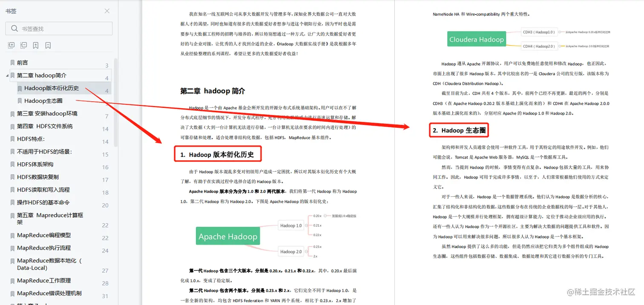The height and width of the screenshot is (305, 644).
Task: Collapse the 第二章 hadoop简介 chapter
Action: [x=6, y=75]
